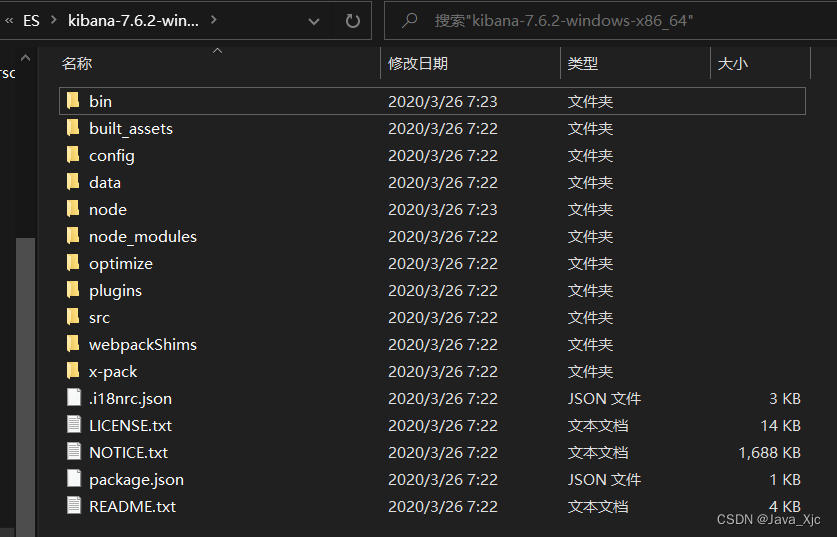
Task: Click the webpackShims folder icon
Action: (73, 344)
